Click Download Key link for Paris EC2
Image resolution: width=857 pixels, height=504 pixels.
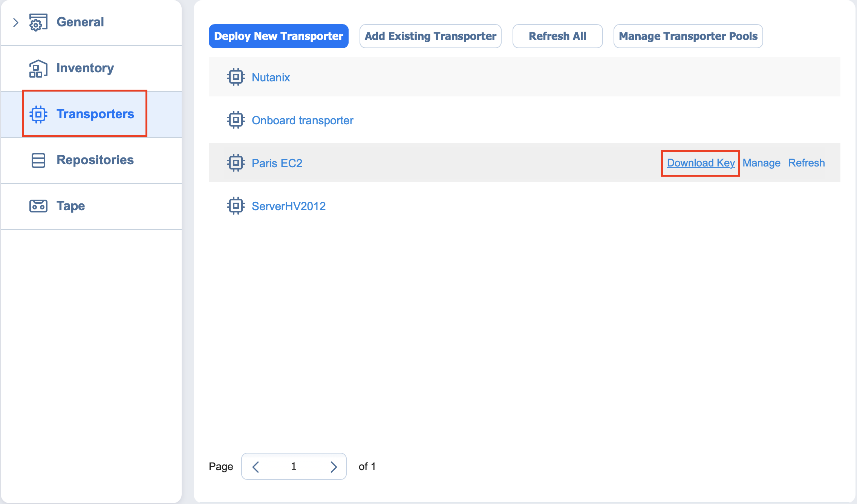coord(701,163)
